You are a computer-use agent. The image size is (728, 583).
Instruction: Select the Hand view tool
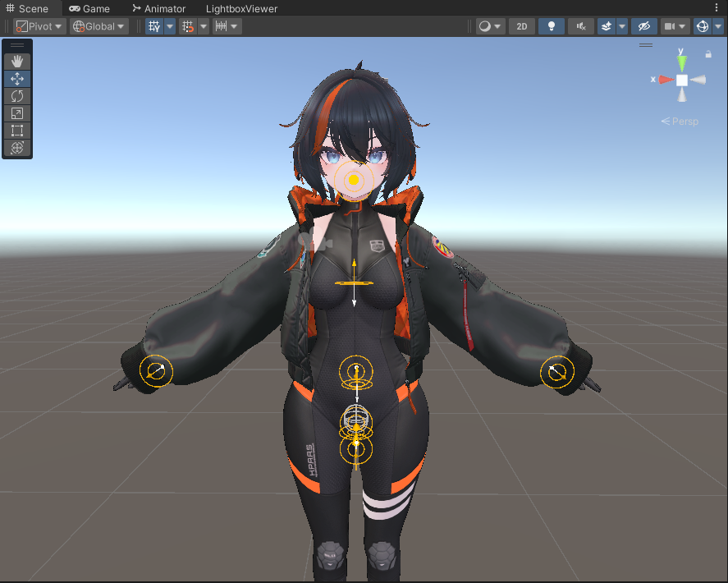(x=17, y=62)
